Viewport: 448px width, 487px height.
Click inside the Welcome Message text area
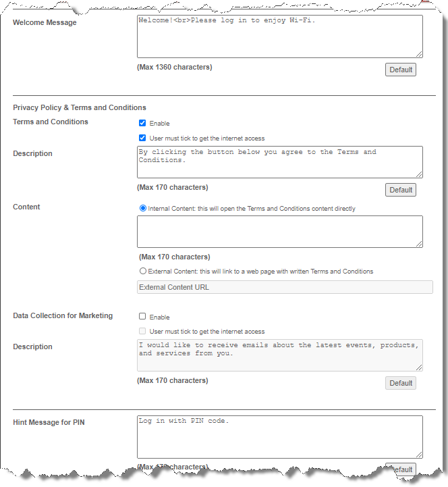[x=280, y=36]
